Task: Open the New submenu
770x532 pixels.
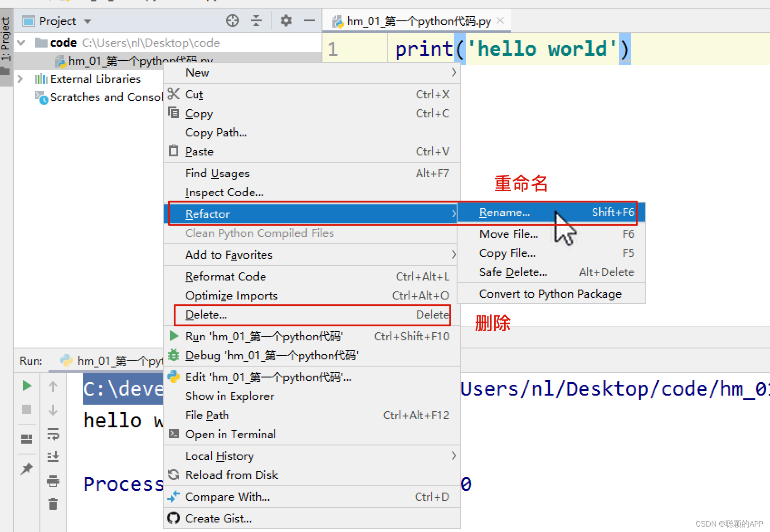Action: tap(312, 73)
